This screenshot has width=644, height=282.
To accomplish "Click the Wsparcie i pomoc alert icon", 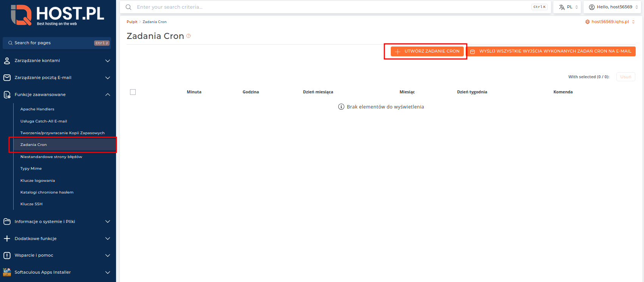I will pyautogui.click(x=7, y=256).
